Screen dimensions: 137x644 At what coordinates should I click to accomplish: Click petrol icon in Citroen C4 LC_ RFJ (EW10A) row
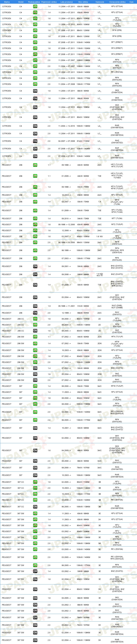35,72
